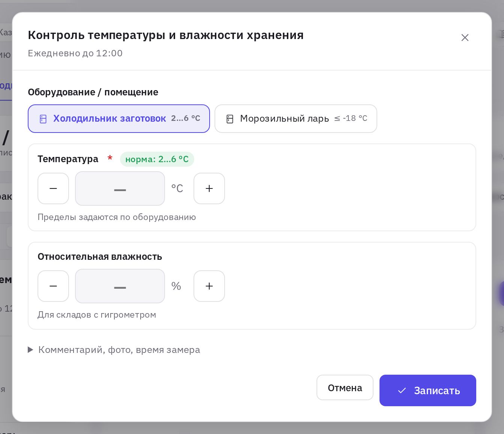Click the Оборудование / помещение heading
Image resolution: width=504 pixels, height=434 pixels.
[93, 92]
